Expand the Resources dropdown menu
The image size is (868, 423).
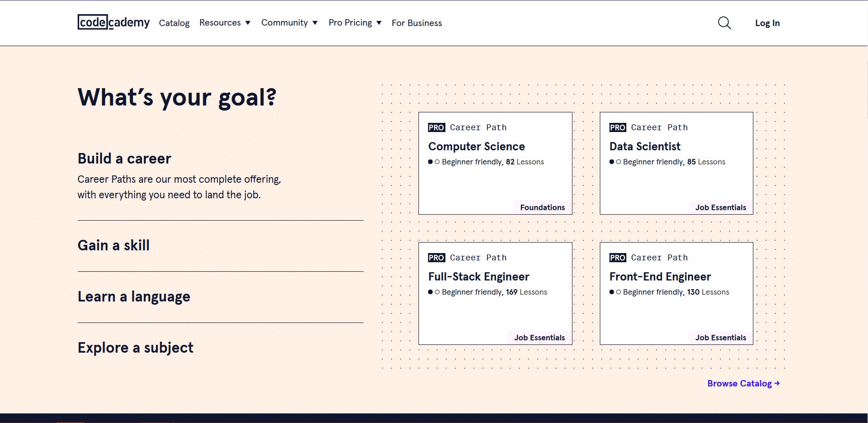(225, 23)
